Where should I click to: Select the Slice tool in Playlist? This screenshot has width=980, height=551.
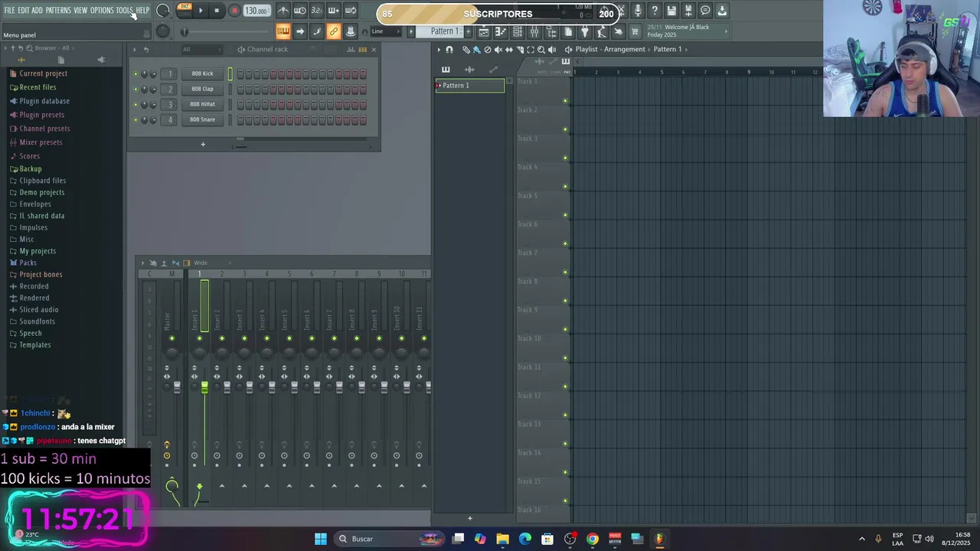[x=519, y=50]
